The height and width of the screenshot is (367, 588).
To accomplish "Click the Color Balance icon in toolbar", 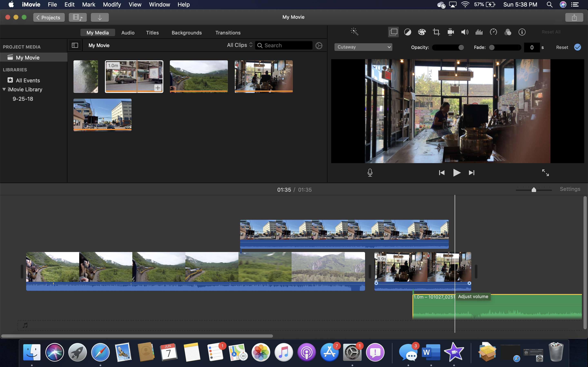I will tap(407, 32).
